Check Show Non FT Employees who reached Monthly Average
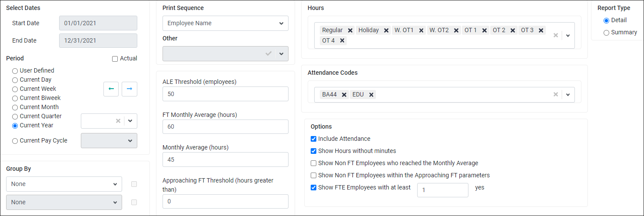The width and height of the screenshot is (644, 216). tap(314, 163)
